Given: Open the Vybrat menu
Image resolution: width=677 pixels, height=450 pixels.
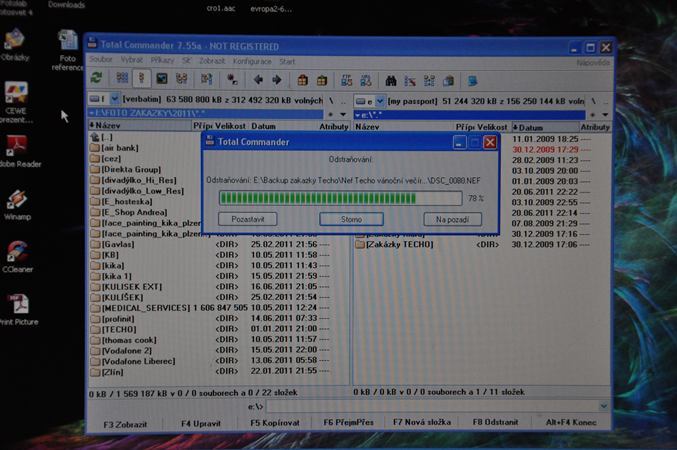Looking at the screenshot, I should point(132,60).
